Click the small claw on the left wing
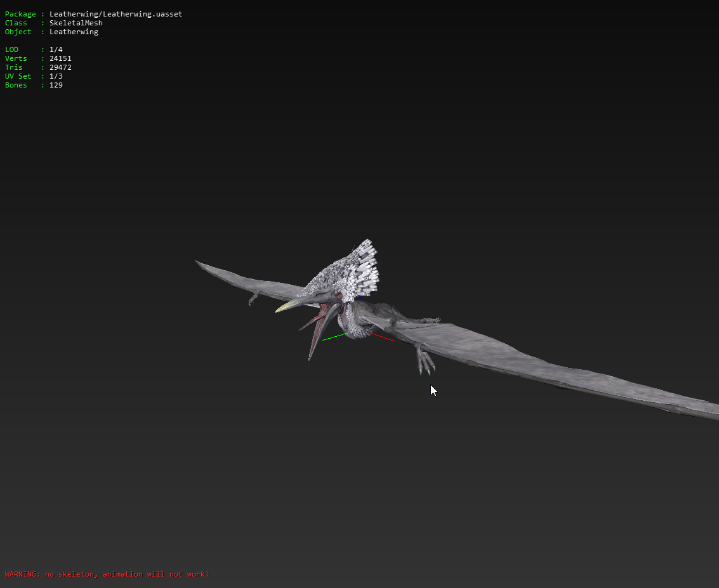Image resolution: width=719 pixels, height=588 pixels. [x=253, y=298]
